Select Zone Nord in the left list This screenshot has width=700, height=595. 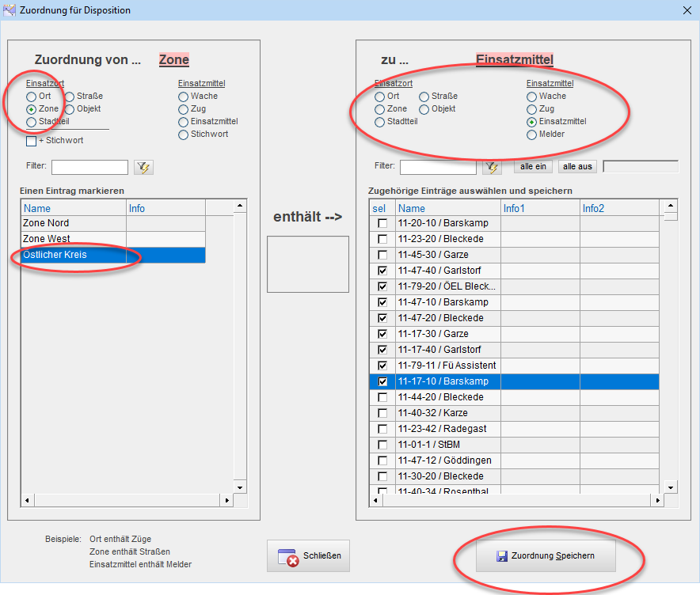point(73,223)
